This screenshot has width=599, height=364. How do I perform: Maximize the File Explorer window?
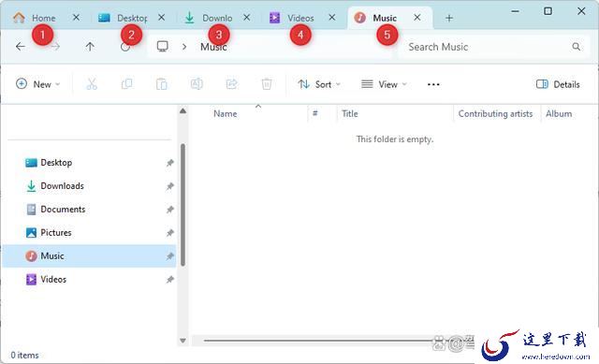pyautogui.click(x=548, y=11)
